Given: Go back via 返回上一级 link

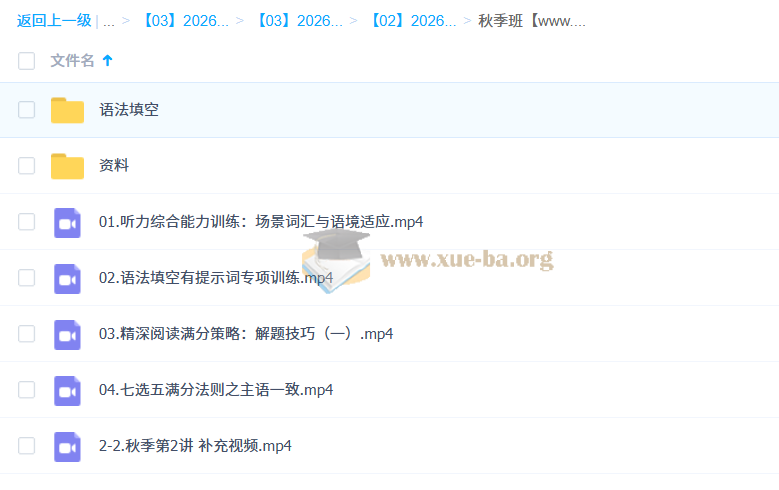Looking at the screenshot, I should click(x=54, y=21).
